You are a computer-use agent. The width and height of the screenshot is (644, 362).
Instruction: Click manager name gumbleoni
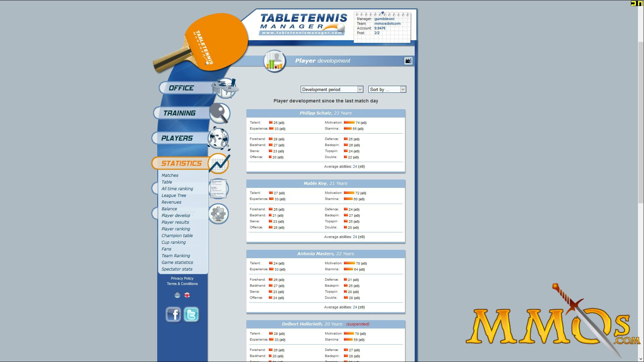384,19
